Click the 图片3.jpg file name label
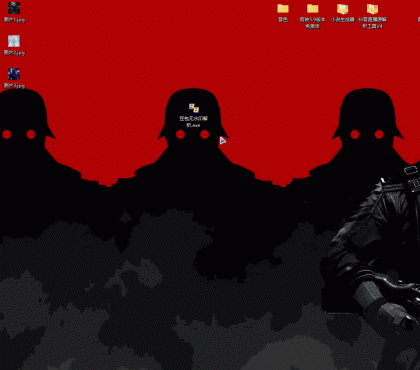Screen dimensions: 420x370 (14, 86)
